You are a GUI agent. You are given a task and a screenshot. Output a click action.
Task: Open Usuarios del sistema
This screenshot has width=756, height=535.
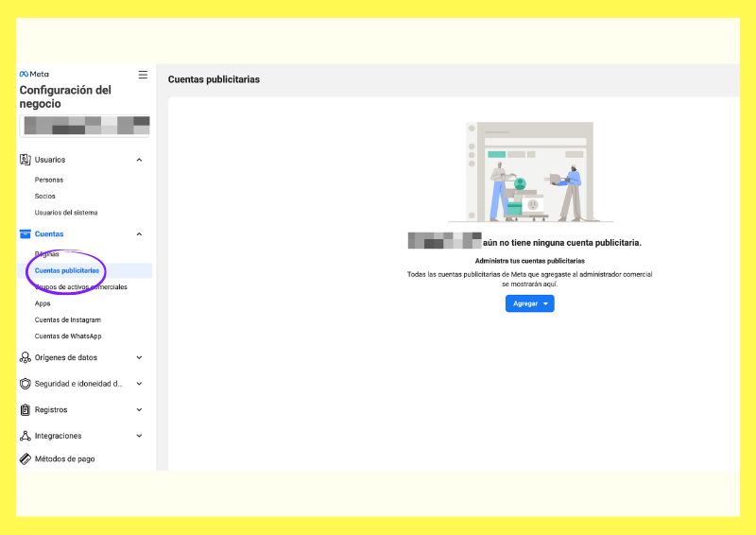coord(66,213)
